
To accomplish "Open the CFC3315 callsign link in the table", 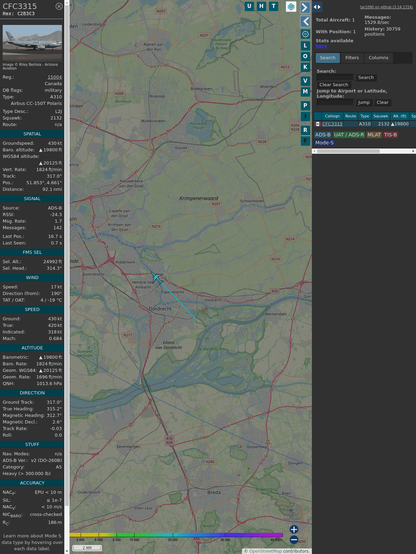I will tap(332, 124).
